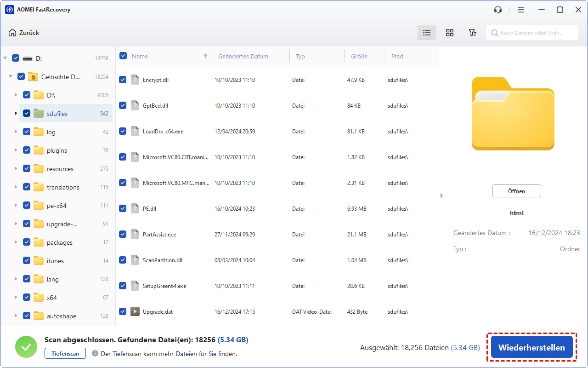Start a Tiefenscan

65,354
